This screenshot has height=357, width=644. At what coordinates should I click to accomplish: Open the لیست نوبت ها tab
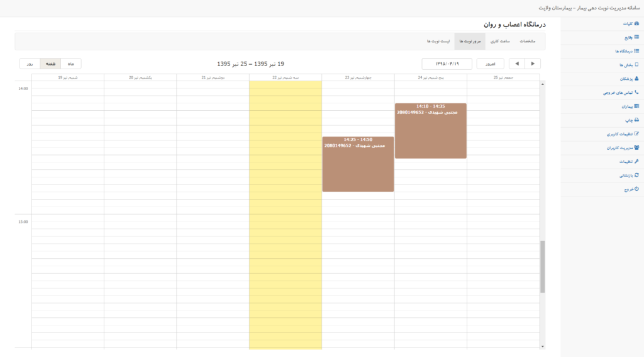pos(438,41)
